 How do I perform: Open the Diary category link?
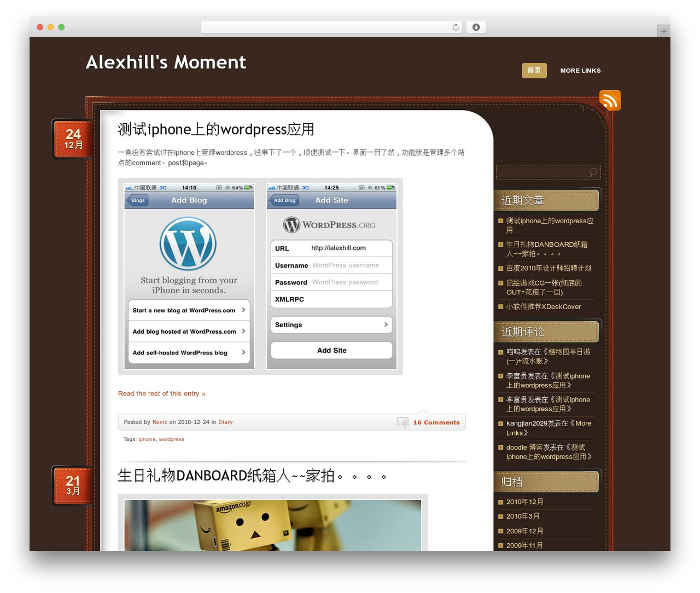[x=225, y=422]
